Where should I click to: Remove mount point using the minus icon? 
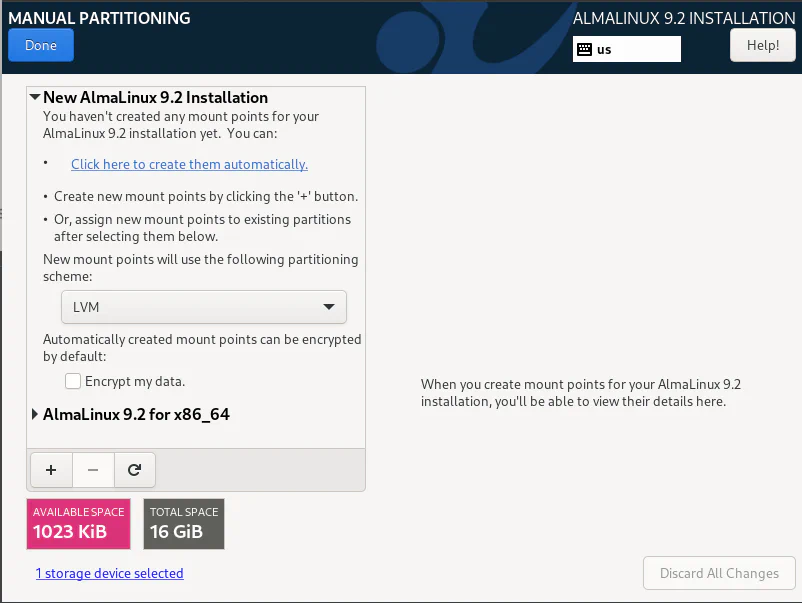[93, 470]
